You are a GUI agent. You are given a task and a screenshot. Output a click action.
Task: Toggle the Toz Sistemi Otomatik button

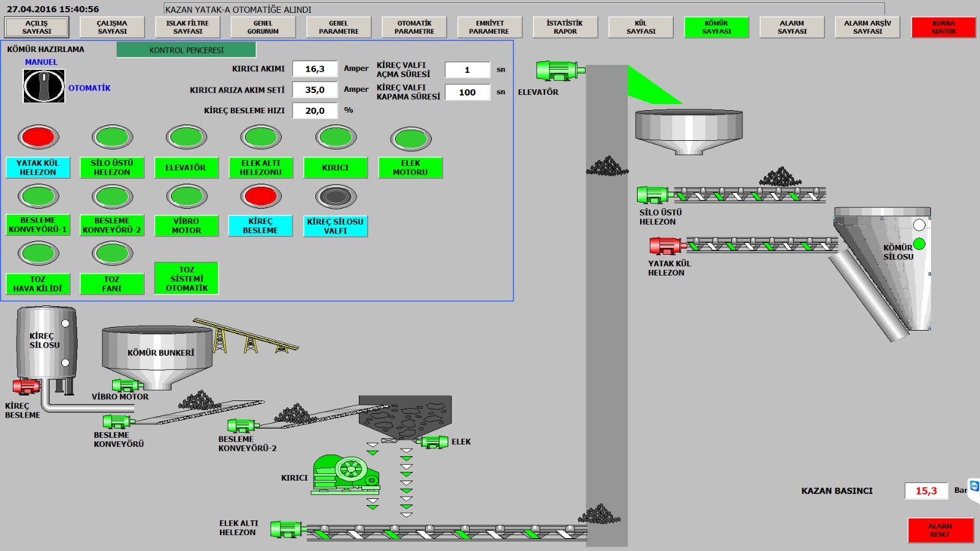(x=186, y=279)
